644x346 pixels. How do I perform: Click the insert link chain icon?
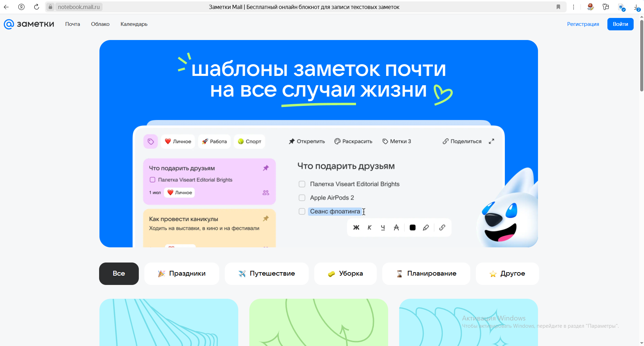442,228
